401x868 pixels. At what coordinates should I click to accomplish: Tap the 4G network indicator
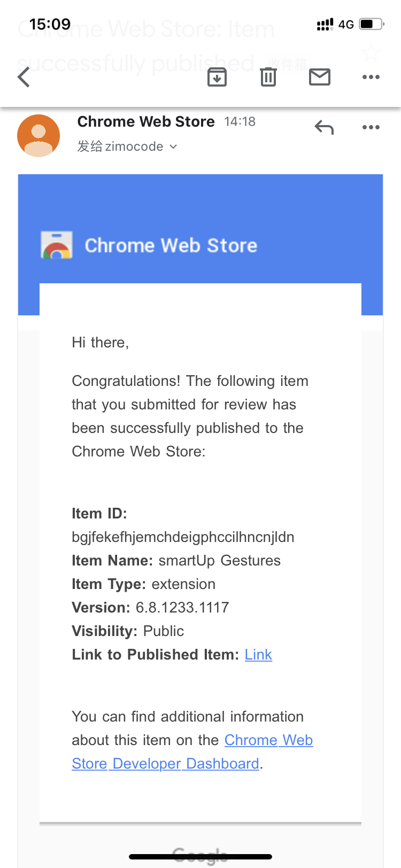346,23
